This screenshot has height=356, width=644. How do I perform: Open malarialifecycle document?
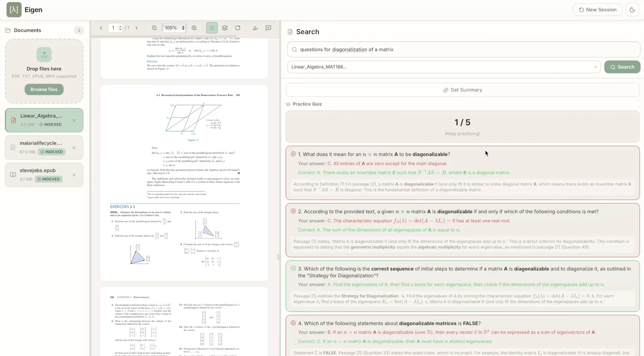coord(44,147)
